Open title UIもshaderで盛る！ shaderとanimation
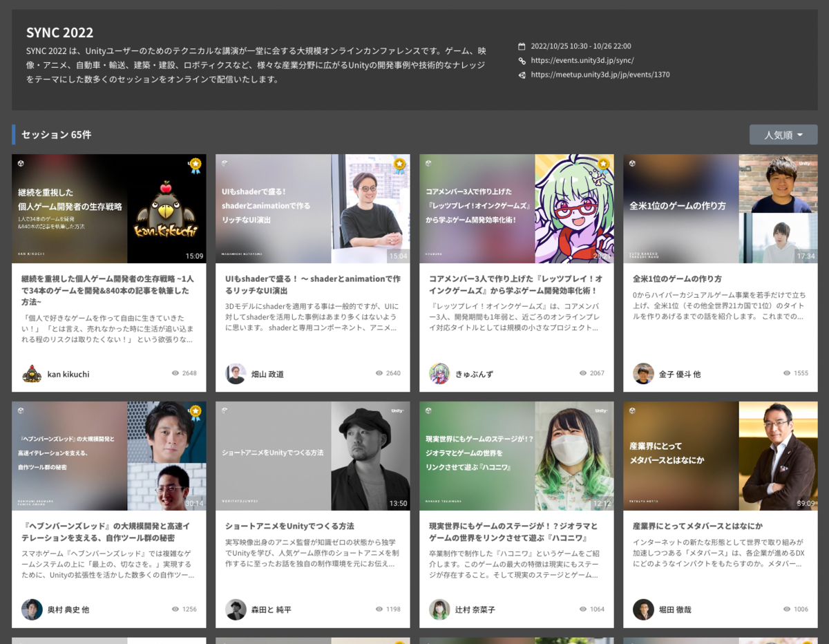This screenshot has height=644, width=829. click(312, 285)
